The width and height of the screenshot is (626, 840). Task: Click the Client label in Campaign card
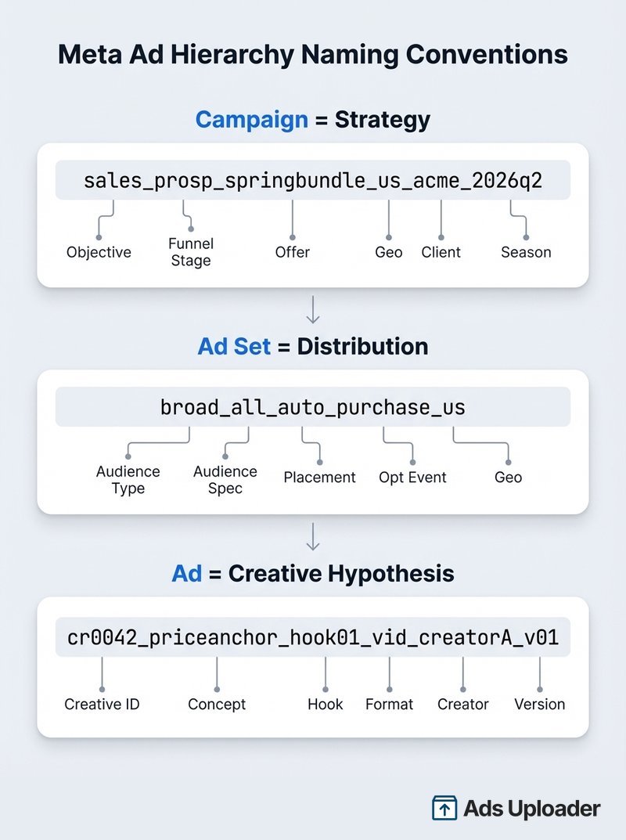441,252
